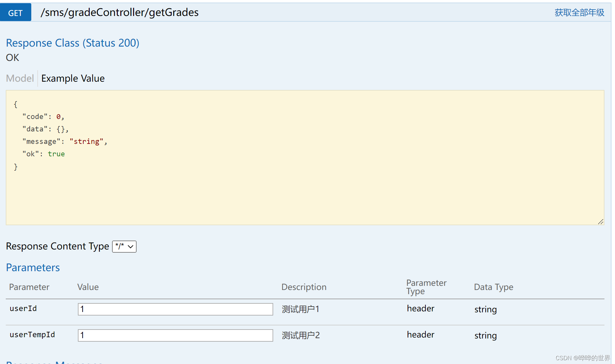Image resolution: width=615 pixels, height=364 pixels.
Task: Click the Parameters section heading
Action: point(33,268)
